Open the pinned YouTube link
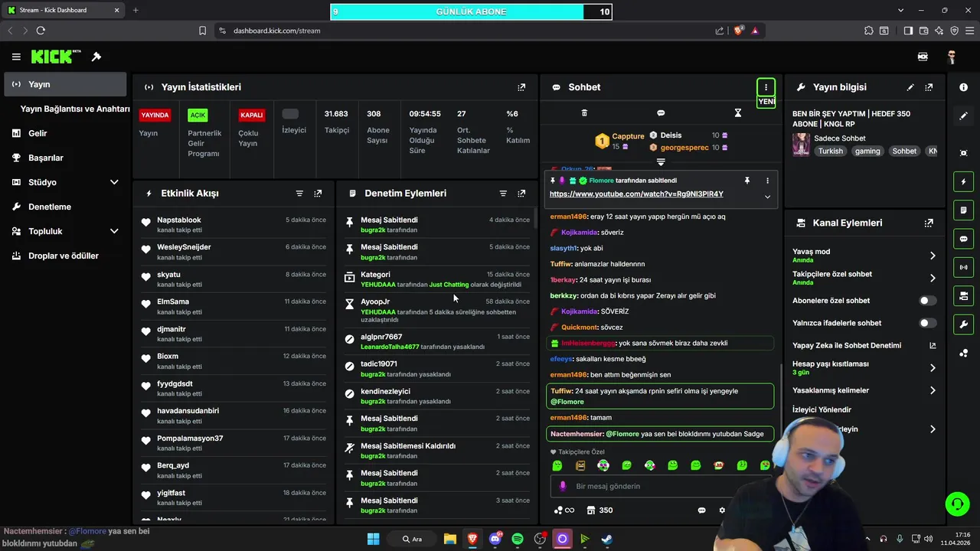 click(x=636, y=194)
